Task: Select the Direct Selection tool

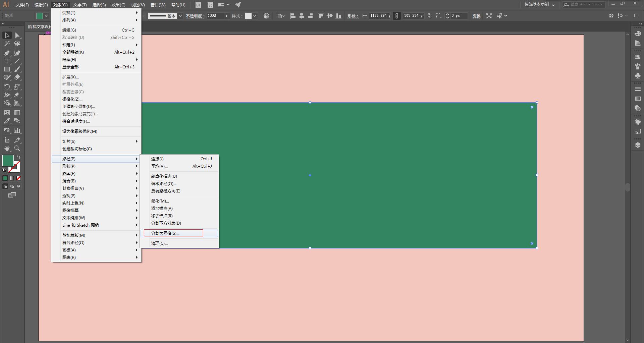Action: coord(17,36)
